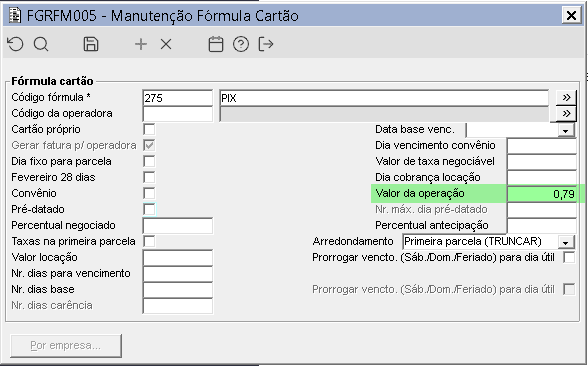The width and height of the screenshot is (588, 366).
Task: Exit form using door arrow icon
Action: pos(266,44)
